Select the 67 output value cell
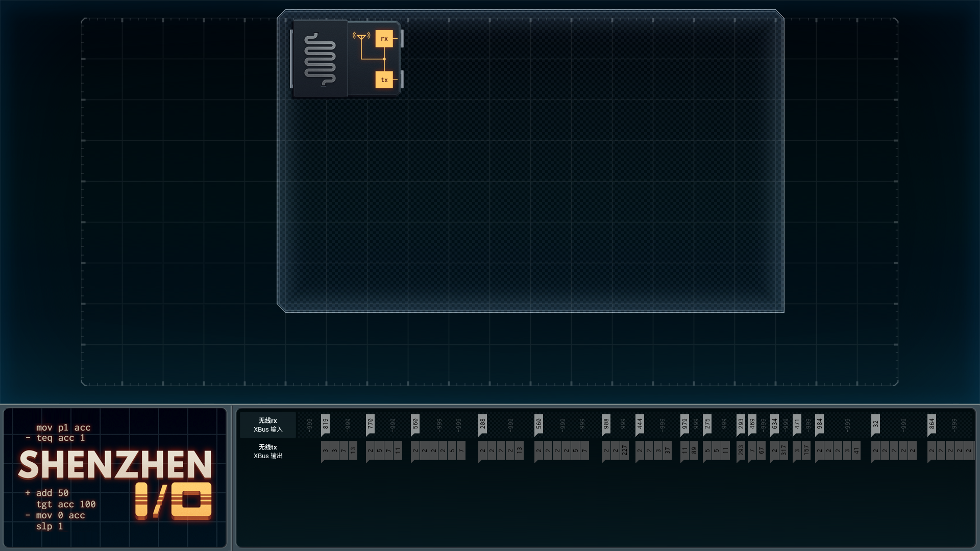This screenshot has height=551, width=980. pos(761,450)
